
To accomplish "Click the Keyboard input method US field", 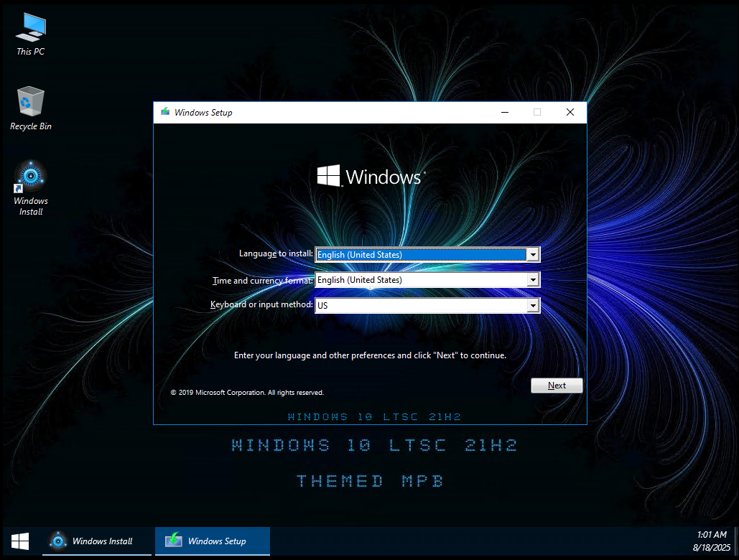I will pos(427,306).
